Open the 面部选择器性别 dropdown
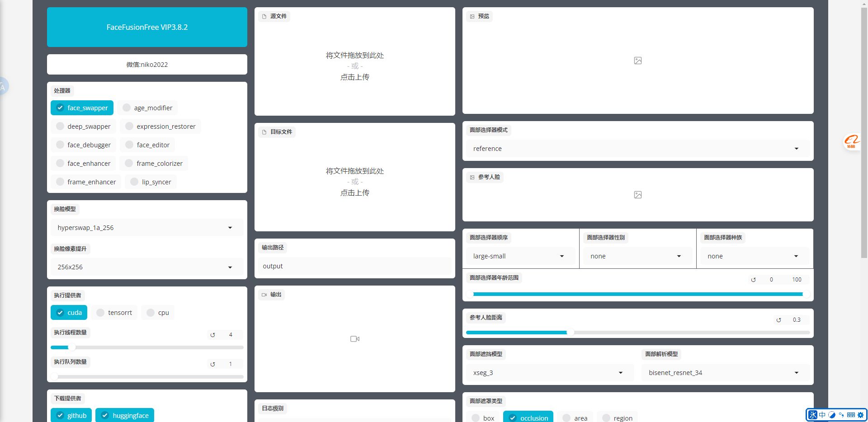Screen dimensions: 868x422 coord(637,256)
